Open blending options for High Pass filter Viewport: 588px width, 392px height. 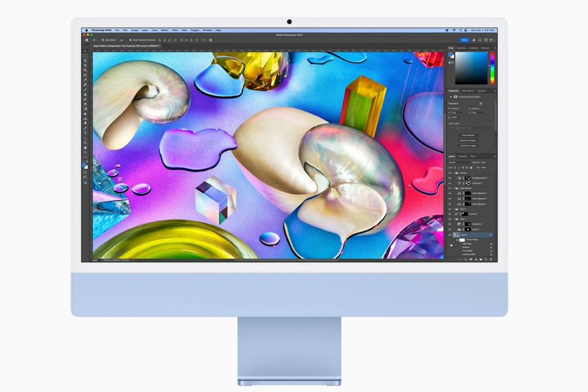[491, 244]
